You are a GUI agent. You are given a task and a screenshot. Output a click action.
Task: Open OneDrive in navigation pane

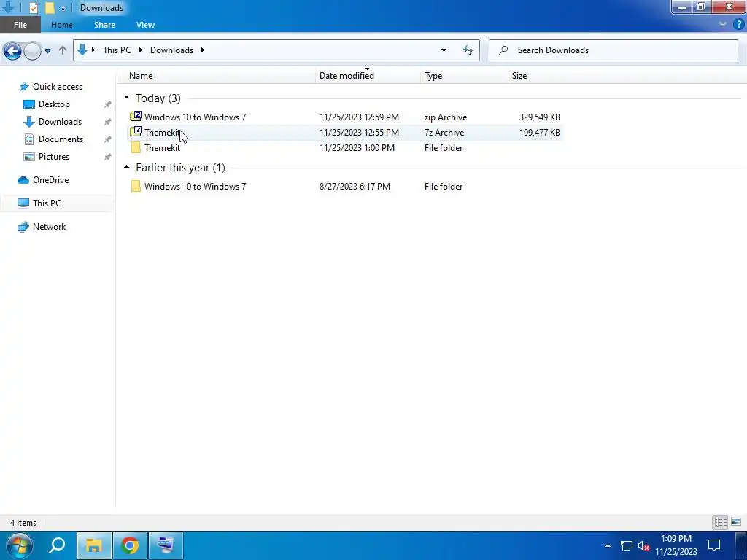(50, 180)
